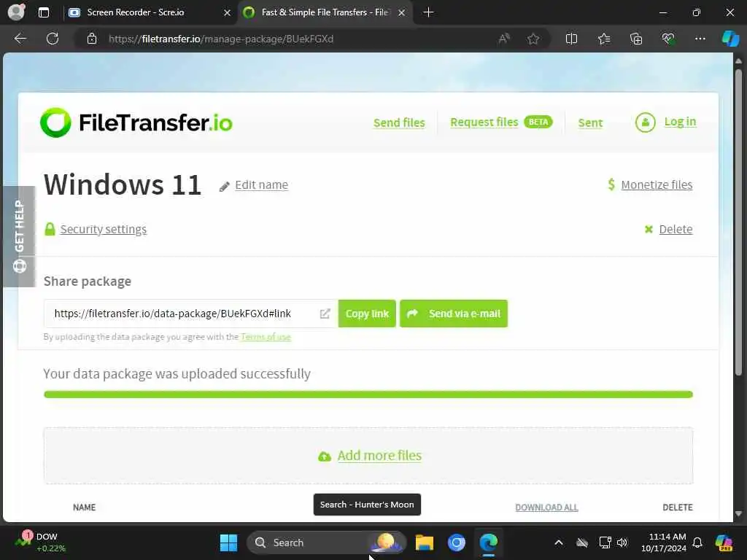Show hidden system tray icons
The image size is (747, 560).
(559, 542)
